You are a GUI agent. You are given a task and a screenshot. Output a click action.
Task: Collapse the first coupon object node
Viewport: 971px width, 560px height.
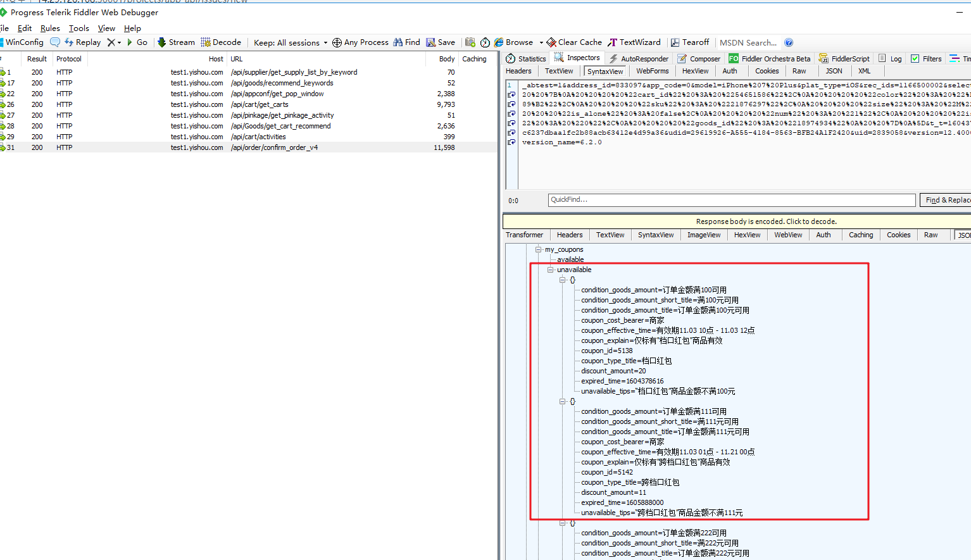pyautogui.click(x=563, y=280)
